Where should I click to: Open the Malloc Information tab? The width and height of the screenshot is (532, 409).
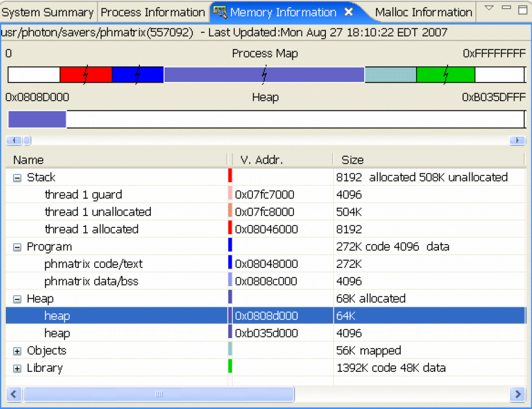point(423,11)
